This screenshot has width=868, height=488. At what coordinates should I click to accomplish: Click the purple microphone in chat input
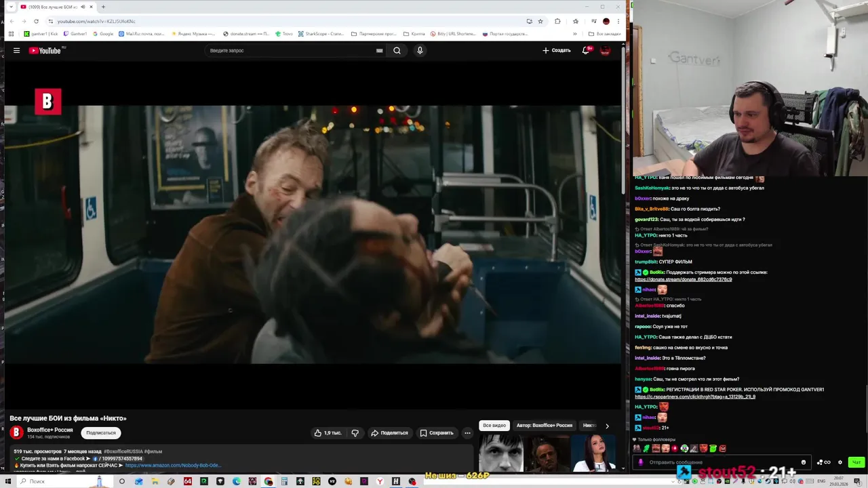point(641,462)
